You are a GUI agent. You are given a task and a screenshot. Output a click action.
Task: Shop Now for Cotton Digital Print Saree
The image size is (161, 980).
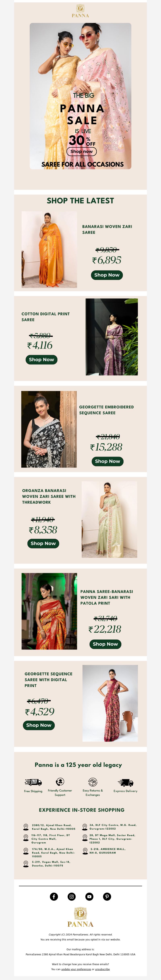coord(42,359)
